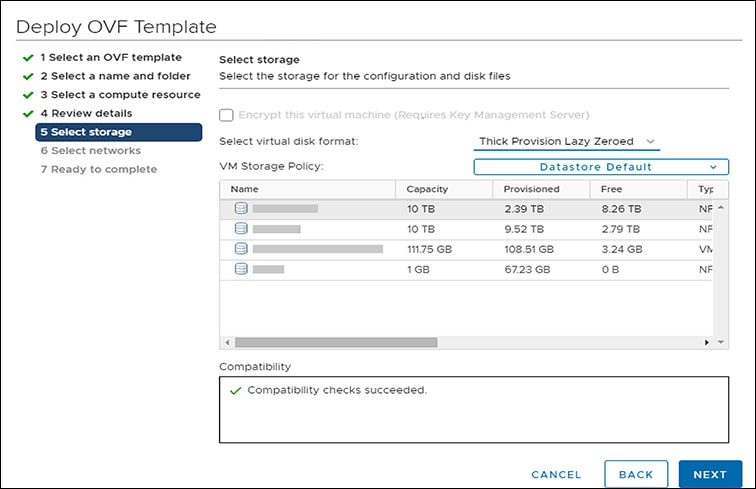Toggle Encrypt this virtual machine checkbox
Image resolution: width=756 pixels, height=489 pixels.
(226, 115)
